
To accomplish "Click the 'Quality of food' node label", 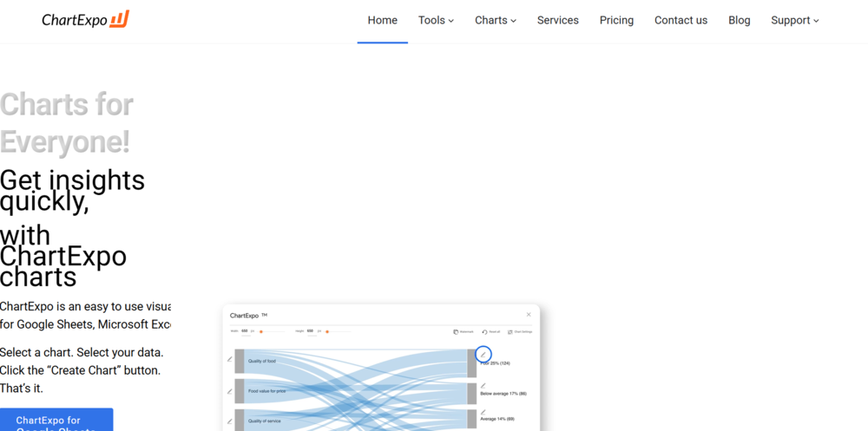I will pos(262,361).
